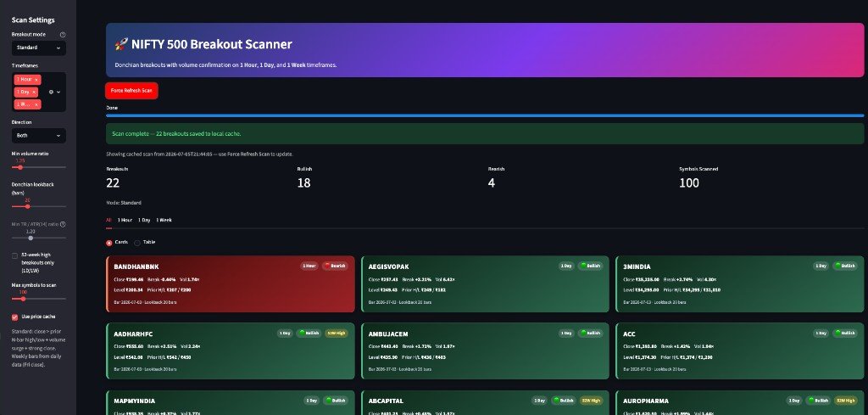Click Bullish badge on AADHARHFC card
Image resolution: width=868 pixels, height=415 pixels.
click(309, 333)
